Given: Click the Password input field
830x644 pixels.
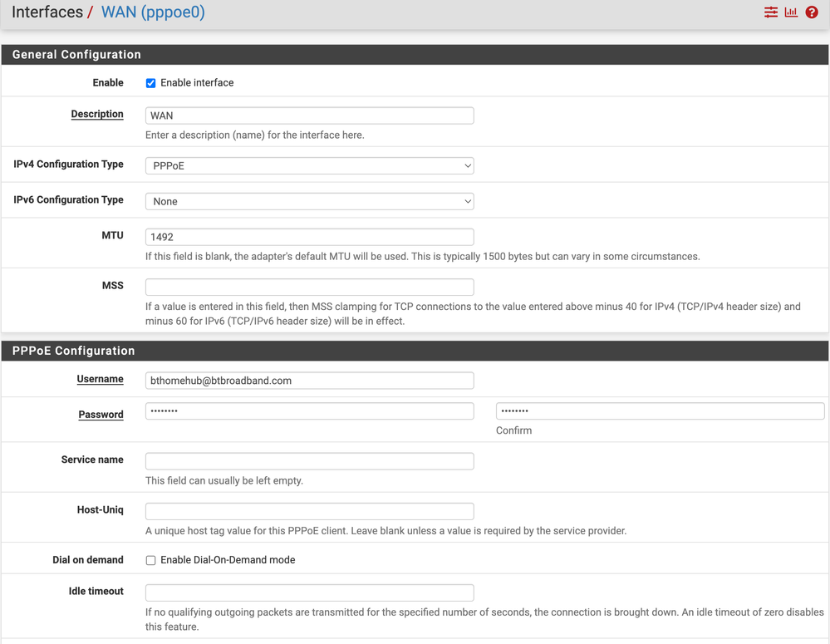Looking at the screenshot, I should [309, 411].
